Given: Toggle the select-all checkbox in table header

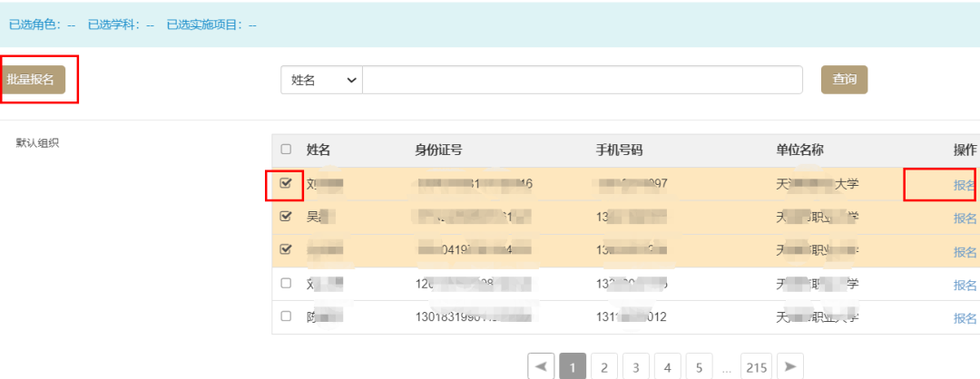Looking at the screenshot, I should point(287,150).
